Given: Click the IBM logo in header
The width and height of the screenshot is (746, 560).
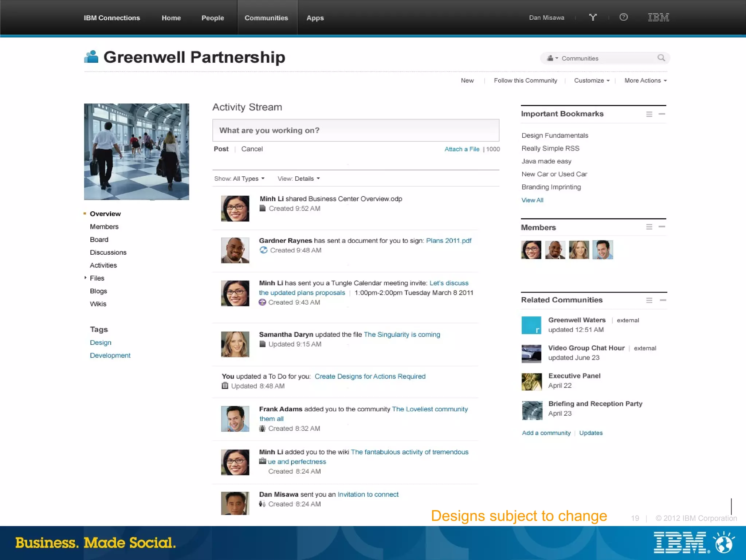Looking at the screenshot, I should (658, 17).
